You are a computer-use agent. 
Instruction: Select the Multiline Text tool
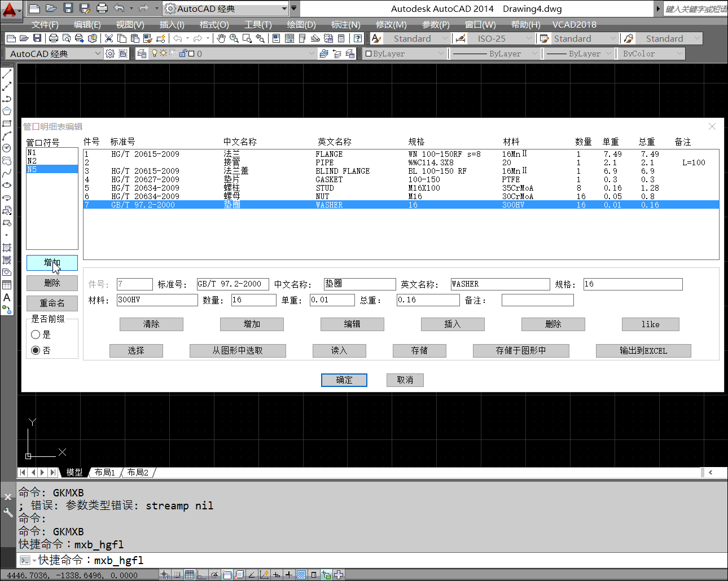(7, 297)
